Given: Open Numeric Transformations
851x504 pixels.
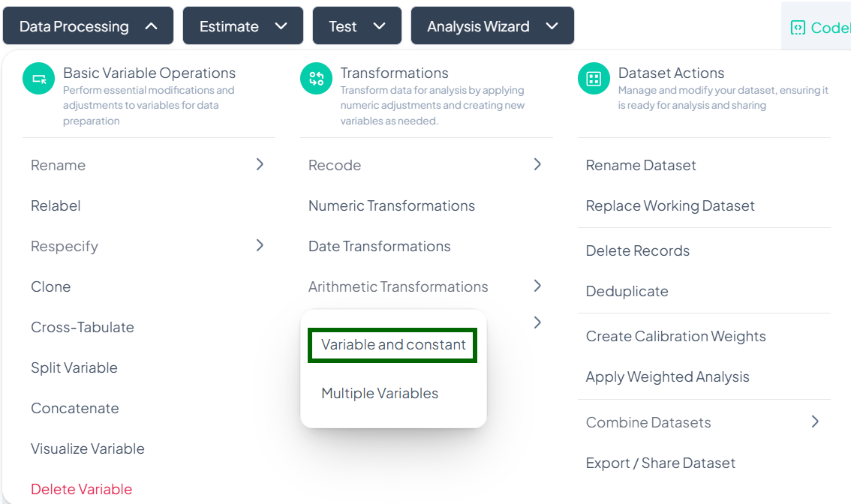Looking at the screenshot, I should [392, 205].
